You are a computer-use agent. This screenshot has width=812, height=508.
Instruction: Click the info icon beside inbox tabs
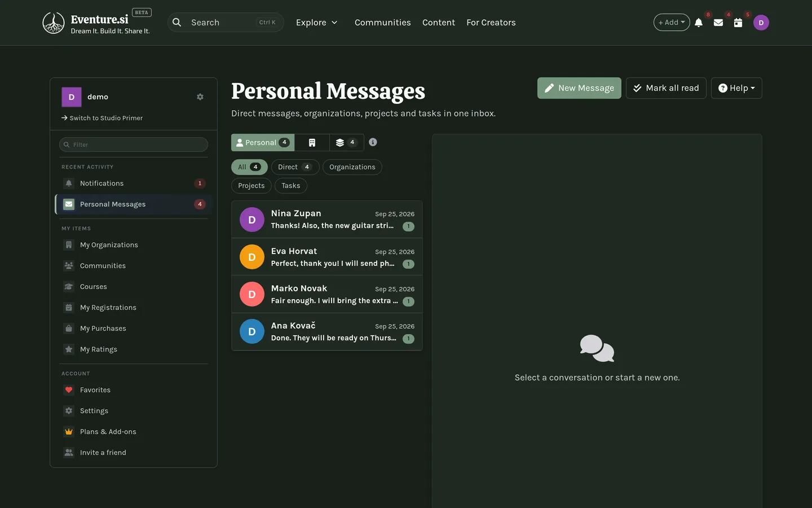(x=373, y=142)
